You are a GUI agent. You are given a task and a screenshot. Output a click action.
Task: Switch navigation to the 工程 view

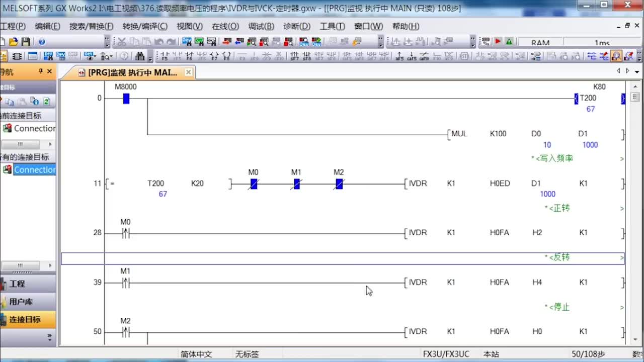point(28,284)
